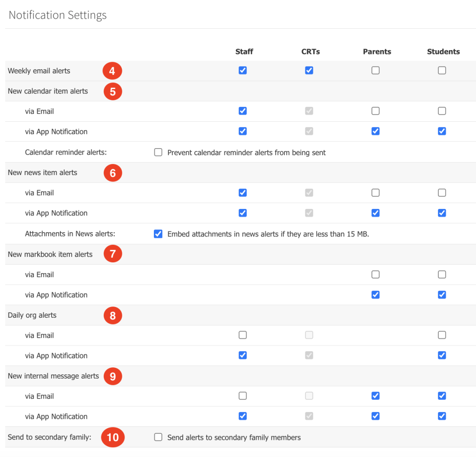Enable news alerts via Email for Parents

tap(376, 193)
